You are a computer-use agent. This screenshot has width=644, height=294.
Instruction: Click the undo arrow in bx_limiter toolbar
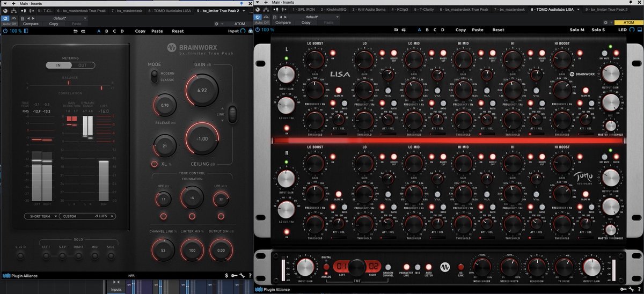[76, 31]
